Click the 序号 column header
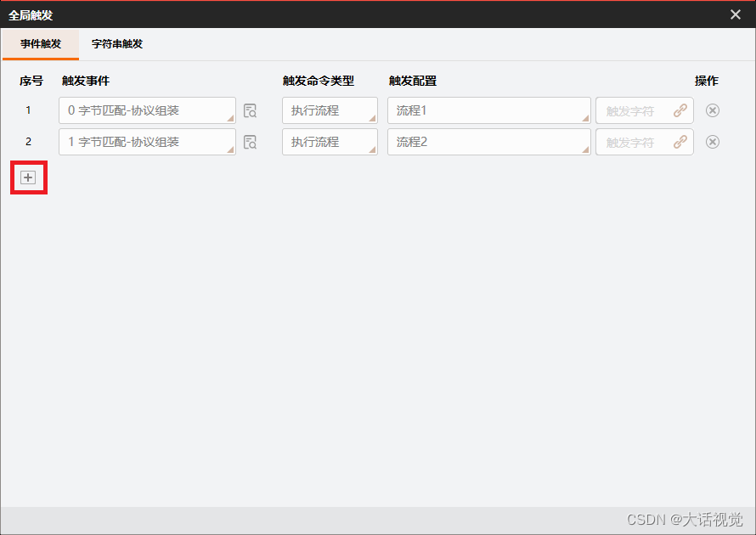This screenshot has width=756, height=535. (x=31, y=81)
